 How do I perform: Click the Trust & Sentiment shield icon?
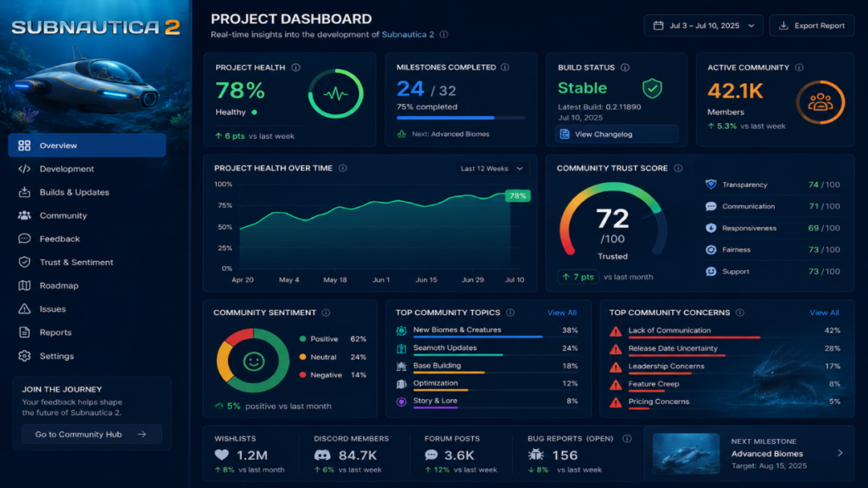(25, 263)
